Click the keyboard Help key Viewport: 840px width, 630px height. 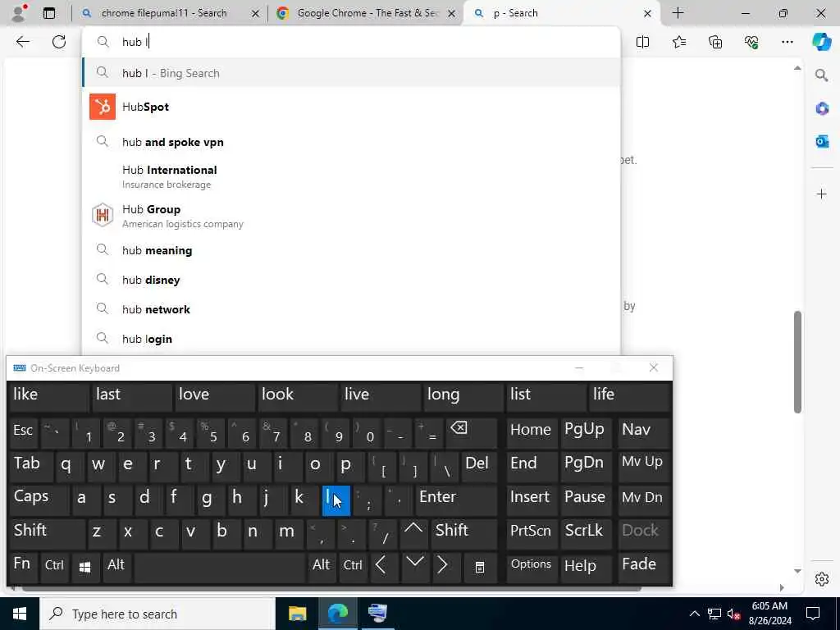point(585,568)
